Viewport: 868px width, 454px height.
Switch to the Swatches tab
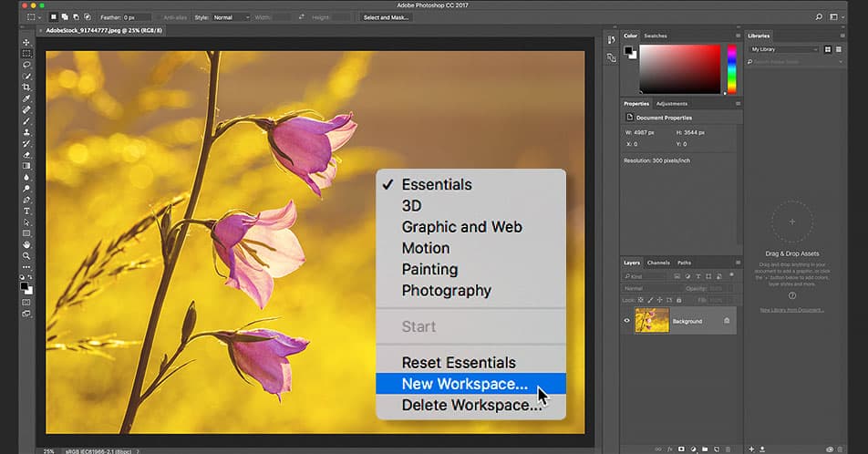656,36
